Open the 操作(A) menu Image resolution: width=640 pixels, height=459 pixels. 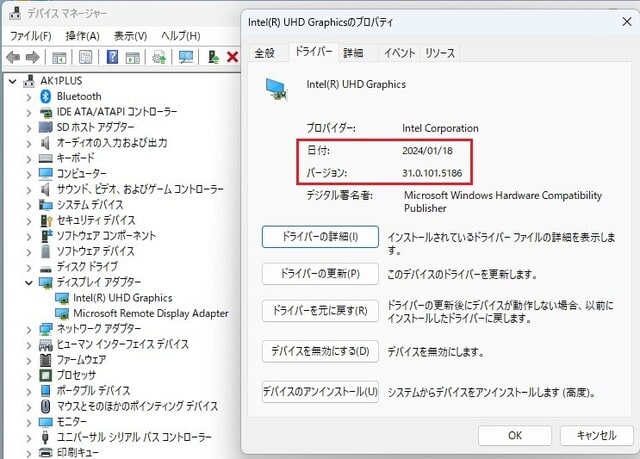[82, 36]
